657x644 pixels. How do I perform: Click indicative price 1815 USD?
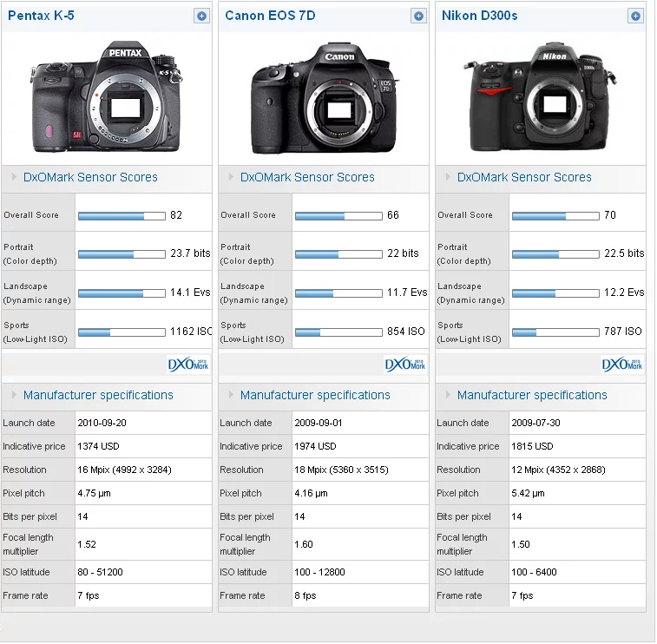(532, 447)
